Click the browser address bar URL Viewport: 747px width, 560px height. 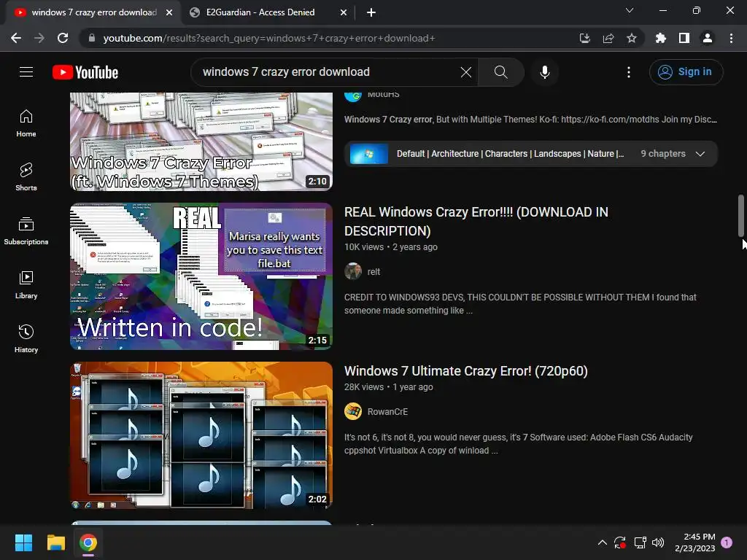(x=269, y=38)
